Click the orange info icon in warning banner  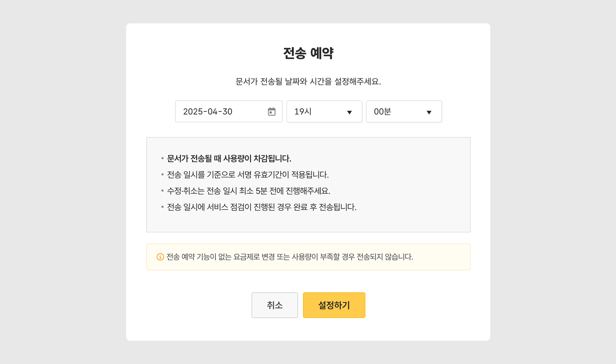[x=160, y=257]
